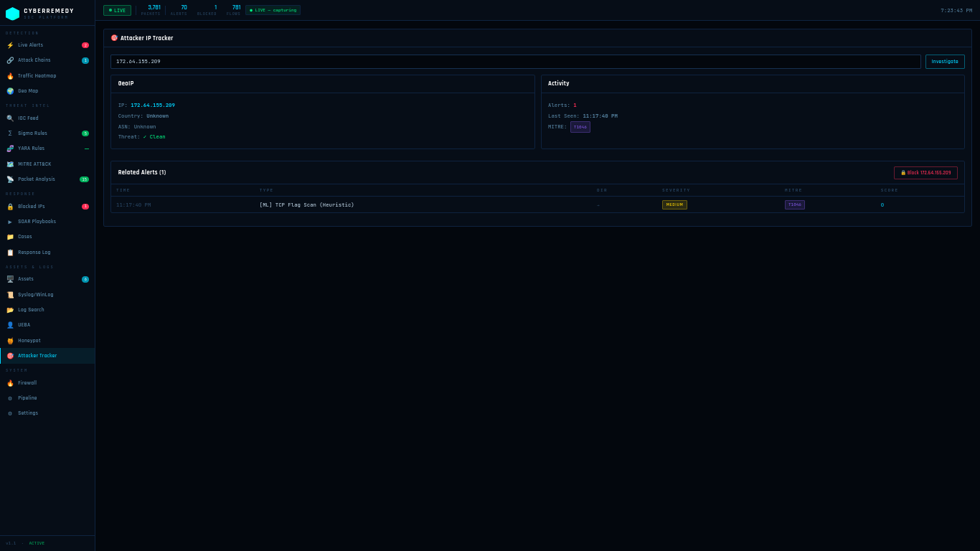Open Sigma Rules via the sigma icon
Screen dimensions: 980x551
[x=10, y=133]
